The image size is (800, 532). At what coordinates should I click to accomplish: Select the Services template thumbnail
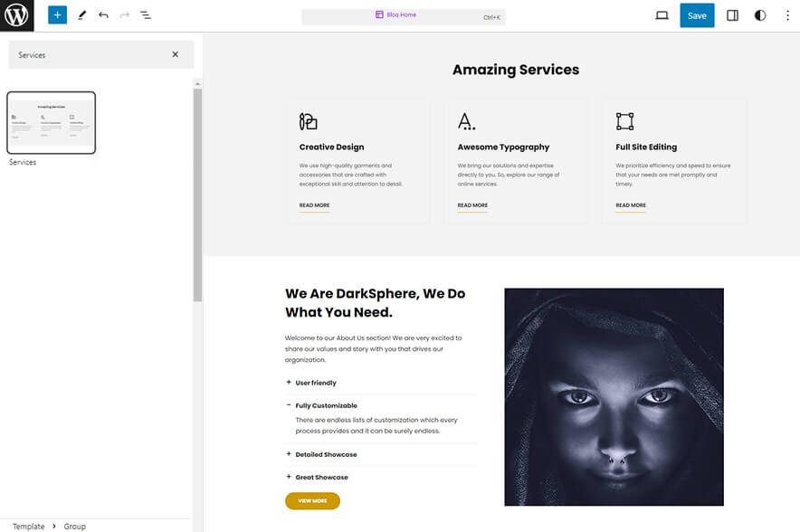click(52, 123)
